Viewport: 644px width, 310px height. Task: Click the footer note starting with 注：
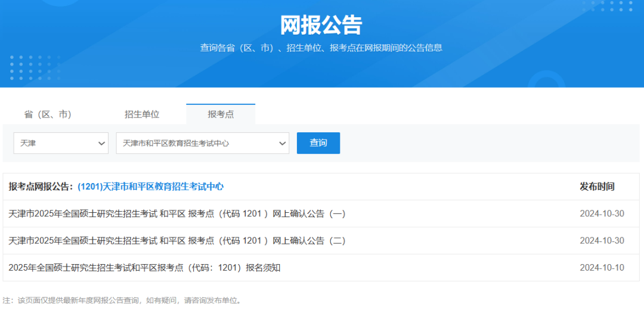pos(122,300)
